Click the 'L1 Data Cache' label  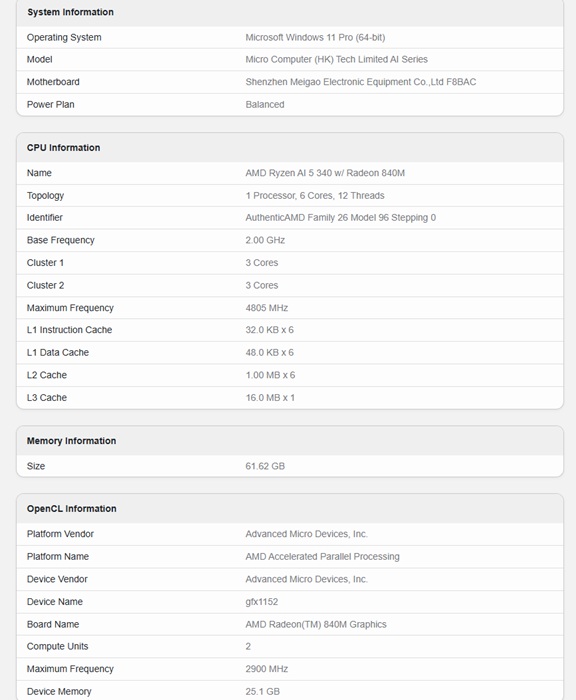tap(58, 353)
